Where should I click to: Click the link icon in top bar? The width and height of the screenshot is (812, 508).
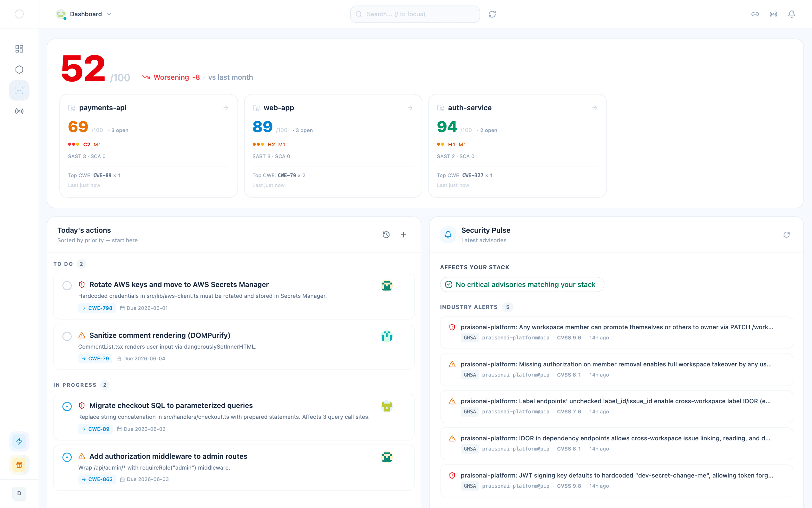(x=755, y=14)
